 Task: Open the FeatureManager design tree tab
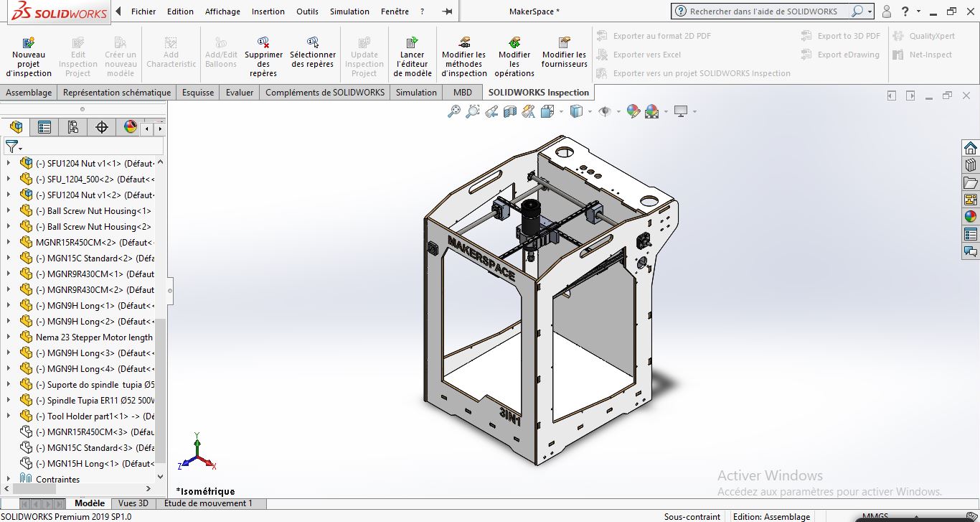(16, 127)
